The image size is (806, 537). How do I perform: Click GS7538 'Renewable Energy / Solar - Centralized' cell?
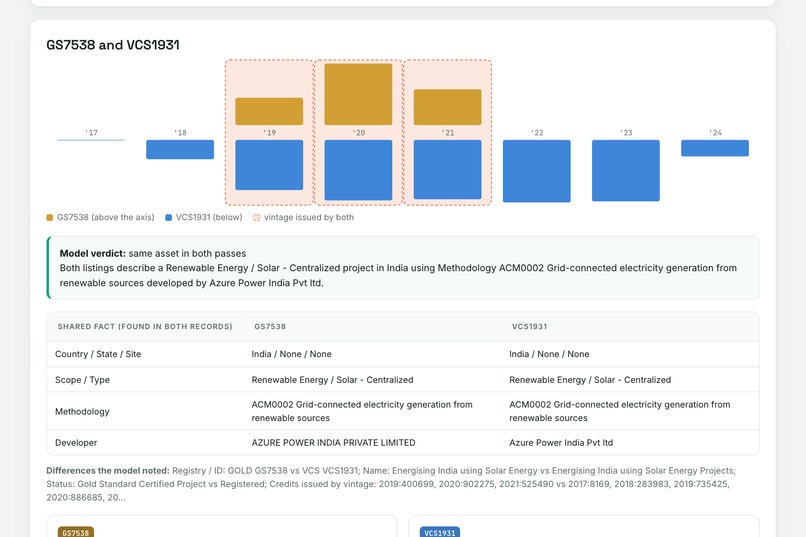(x=332, y=380)
